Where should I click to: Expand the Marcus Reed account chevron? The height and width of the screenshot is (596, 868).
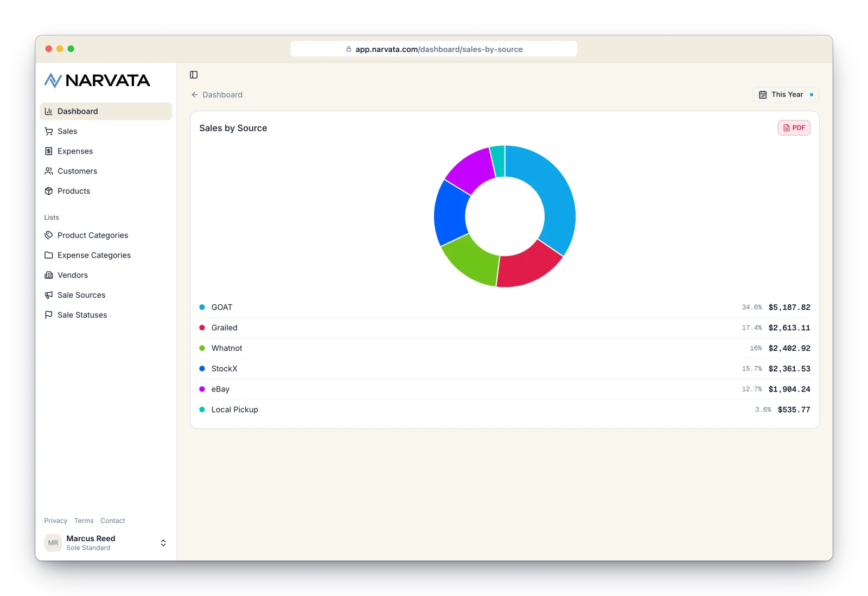tap(163, 543)
